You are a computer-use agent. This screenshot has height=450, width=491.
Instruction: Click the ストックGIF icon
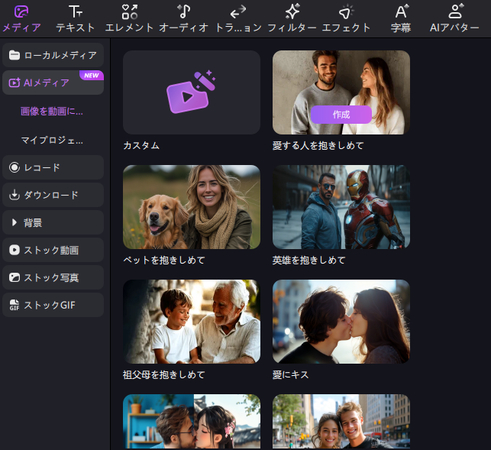(x=14, y=305)
